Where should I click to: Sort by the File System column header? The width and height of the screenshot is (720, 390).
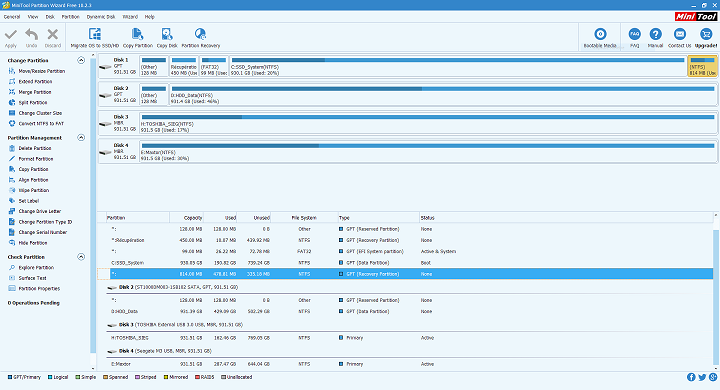(x=304, y=218)
